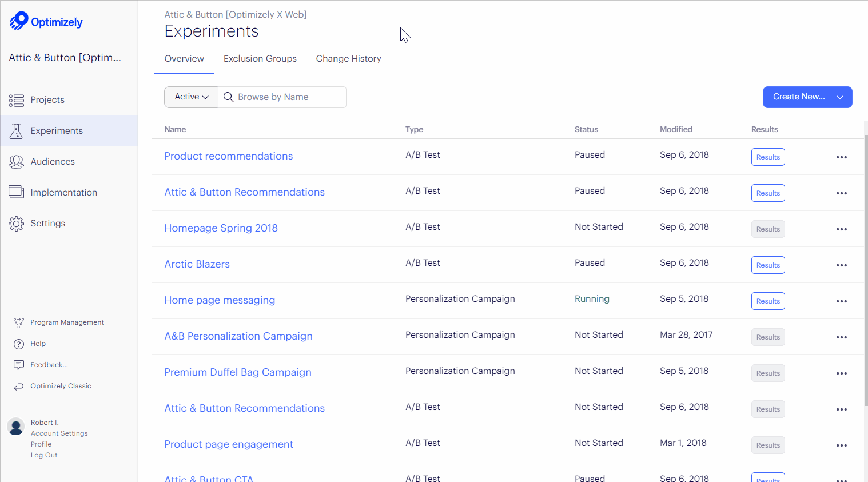868x482 pixels.
Task: Open more options for Product page engagement
Action: pyautogui.click(x=842, y=445)
